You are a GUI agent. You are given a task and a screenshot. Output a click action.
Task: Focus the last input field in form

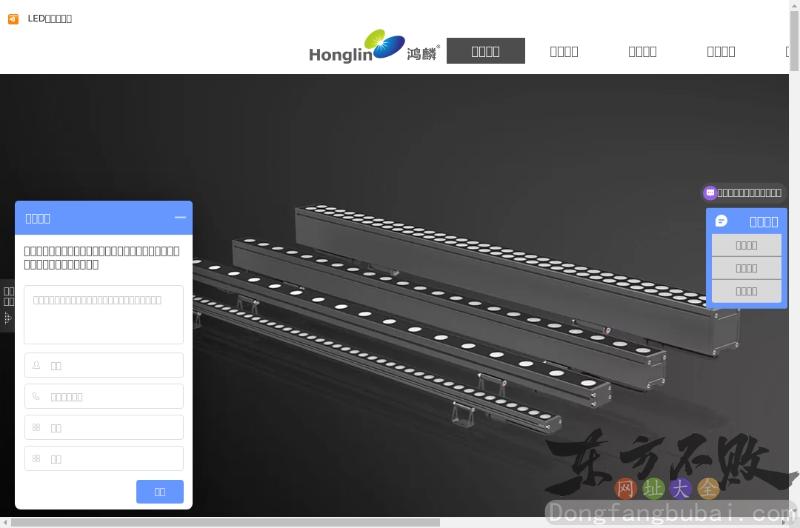coord(104,459)
